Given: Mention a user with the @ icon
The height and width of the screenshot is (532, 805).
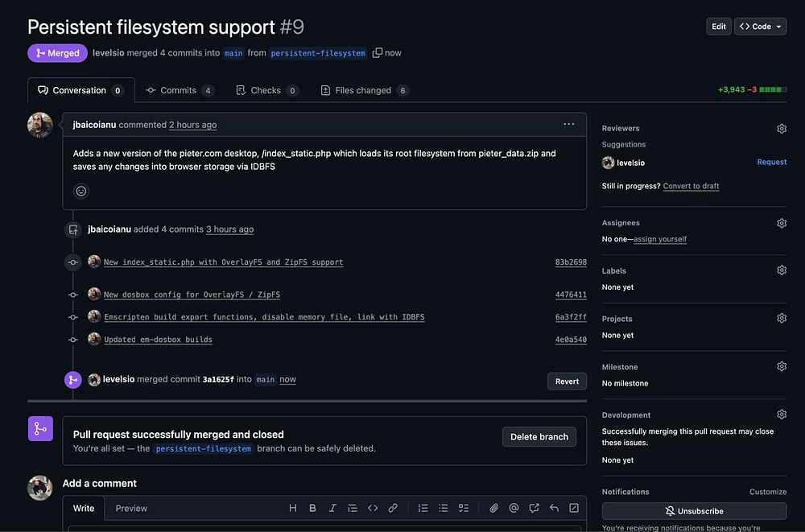Looking at the screenshot, I should (514, 508).
